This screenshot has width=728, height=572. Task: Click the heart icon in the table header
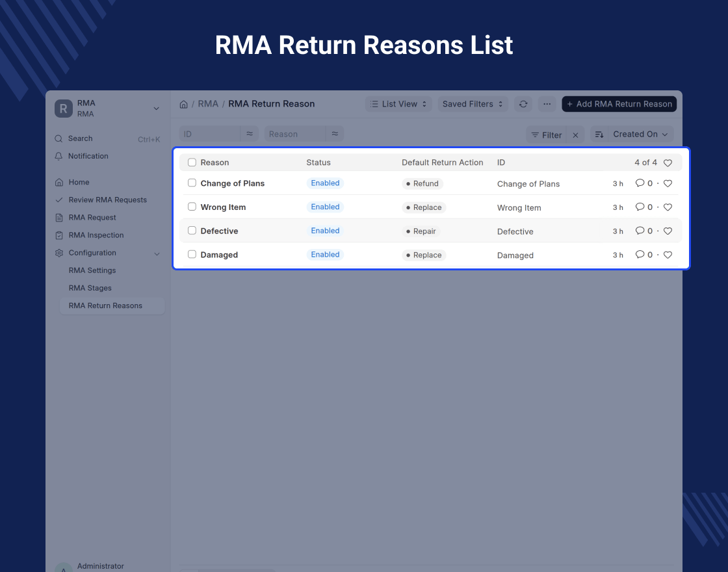[x=668, y=163]
